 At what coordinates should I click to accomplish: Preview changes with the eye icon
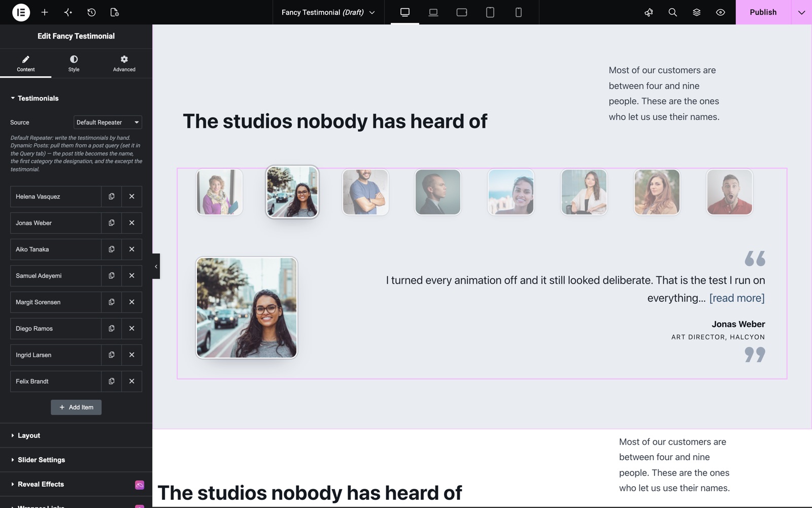[x=720, y=12]
